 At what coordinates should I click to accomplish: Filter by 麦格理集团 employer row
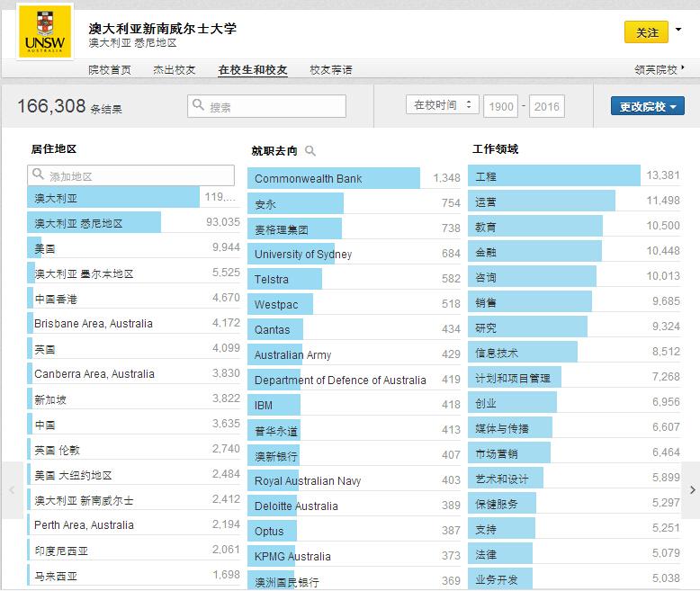pyautogui.click(x=354, y=228)
